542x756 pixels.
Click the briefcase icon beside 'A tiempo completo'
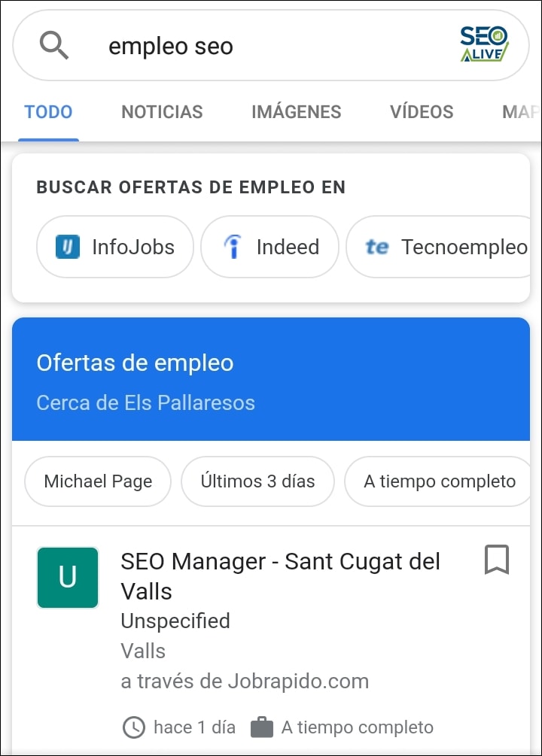[x=263, y=727]
